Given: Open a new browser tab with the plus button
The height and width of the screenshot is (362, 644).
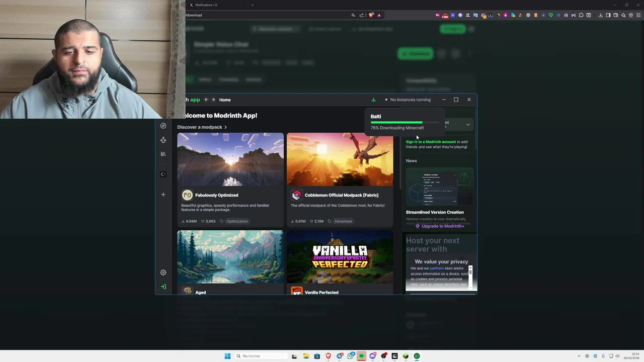Looking at the screenshot, I should click(x=252, y=5).
